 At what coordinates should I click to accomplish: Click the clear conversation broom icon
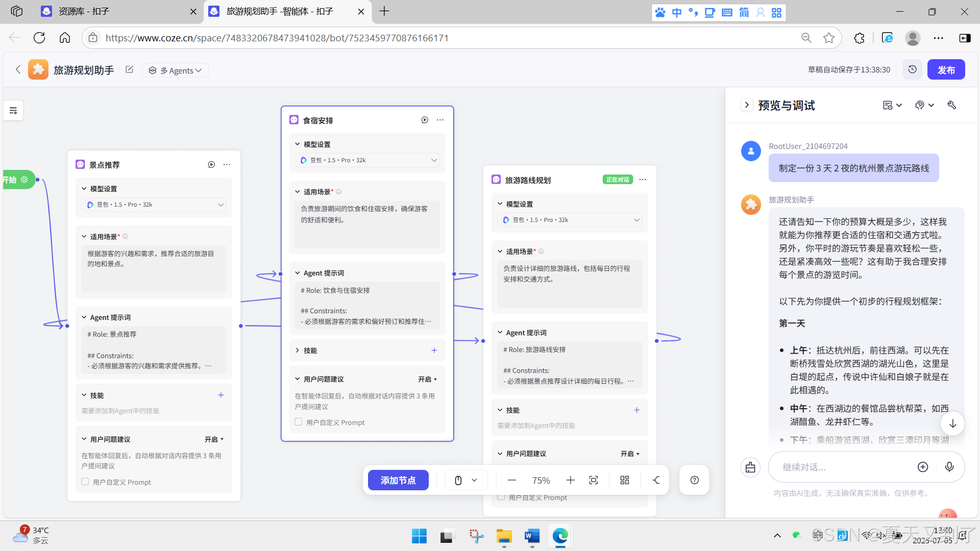click(x=750, y=467)
